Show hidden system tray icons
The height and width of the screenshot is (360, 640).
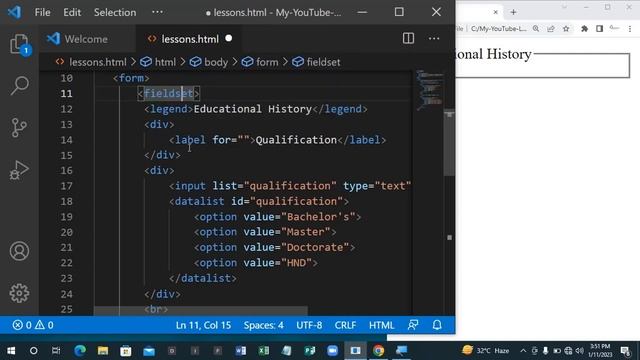(x=523, y=351)
